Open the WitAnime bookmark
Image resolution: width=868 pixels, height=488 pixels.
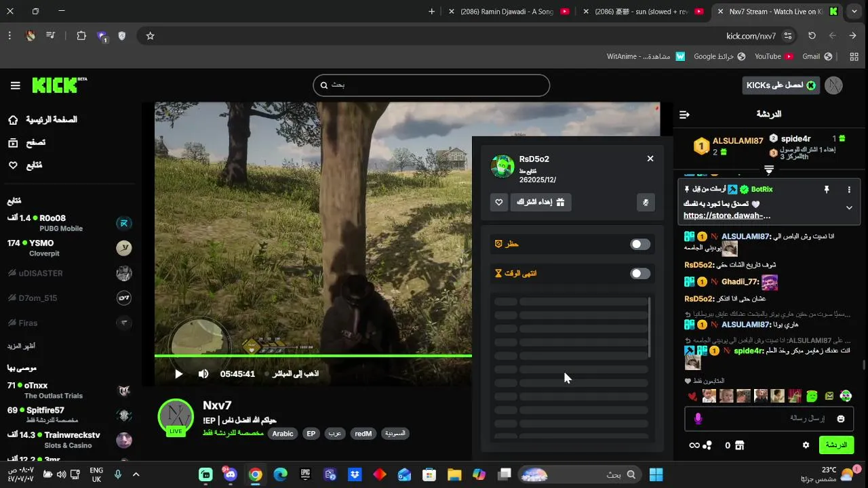(646, 56)
